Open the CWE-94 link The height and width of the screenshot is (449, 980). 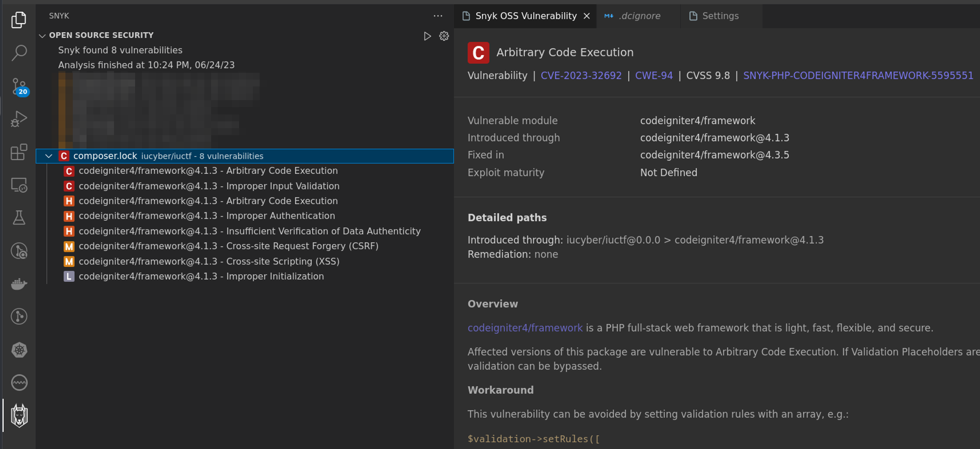click(654, 76)
